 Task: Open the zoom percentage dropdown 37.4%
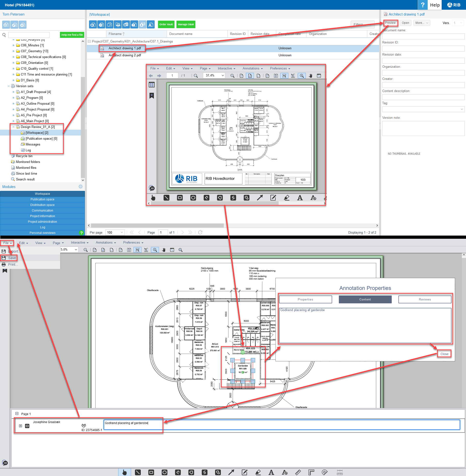[x=223, y=76]
